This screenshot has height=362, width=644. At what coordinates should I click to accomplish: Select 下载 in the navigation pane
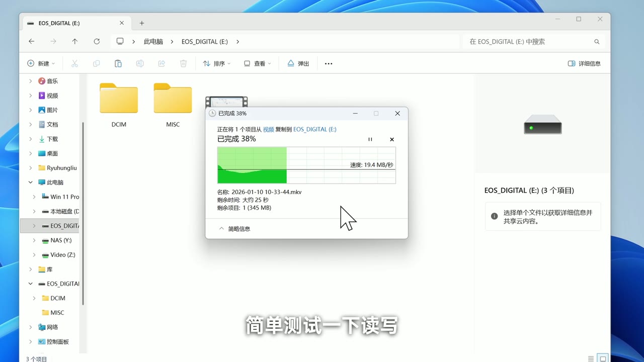[52, 139]
